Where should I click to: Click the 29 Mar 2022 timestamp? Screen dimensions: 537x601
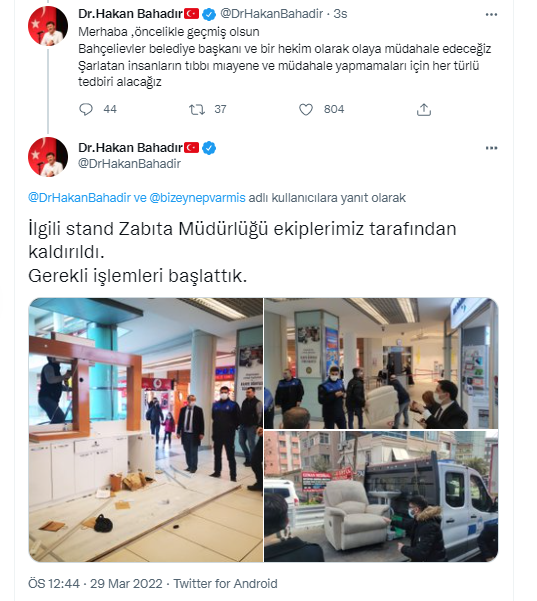coord(126,583)
